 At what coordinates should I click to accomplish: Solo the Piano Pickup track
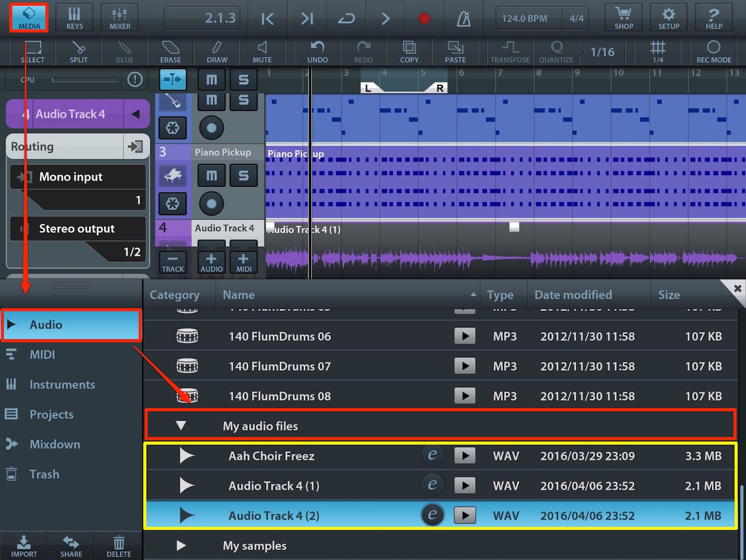point(243,175)
